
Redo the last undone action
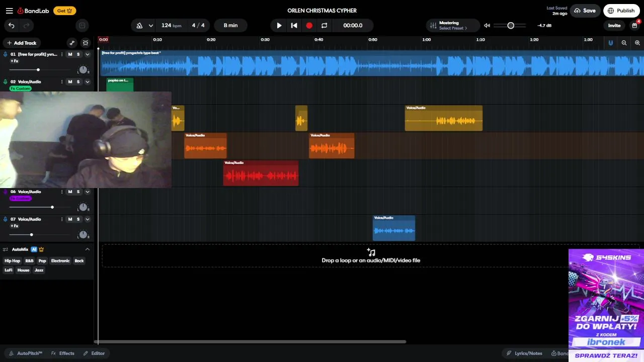tap(27, 26)
